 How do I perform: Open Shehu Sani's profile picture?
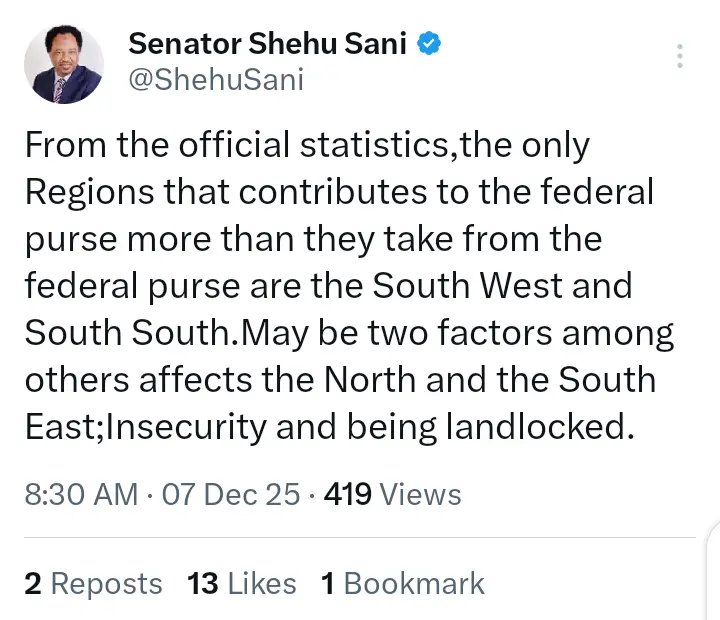[64, 64]
